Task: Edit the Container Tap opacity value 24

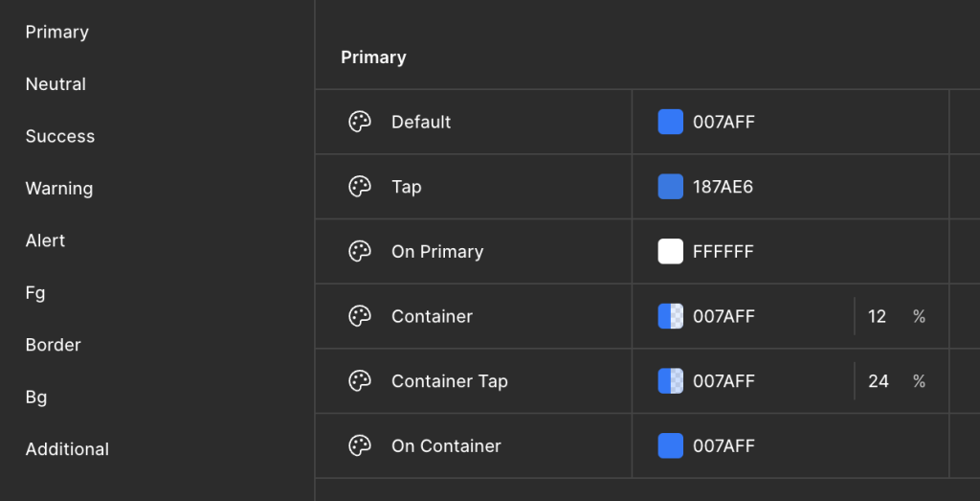Action: (x=879, y=381)
